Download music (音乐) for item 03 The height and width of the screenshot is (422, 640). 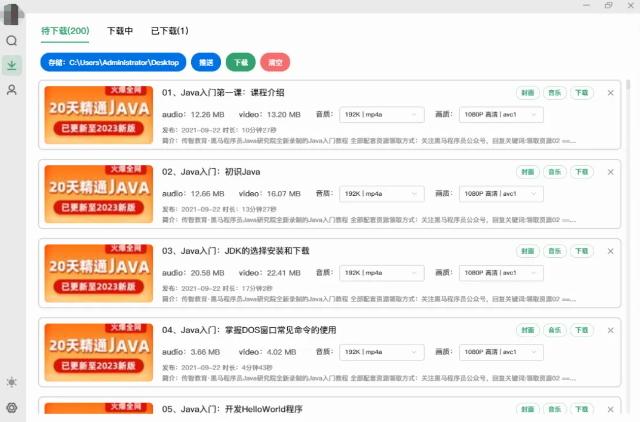click(555, 251)
